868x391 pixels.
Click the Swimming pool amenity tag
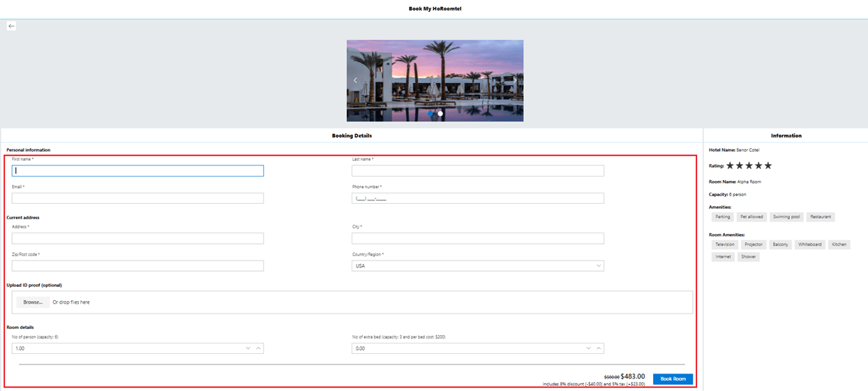click(786, 217)
